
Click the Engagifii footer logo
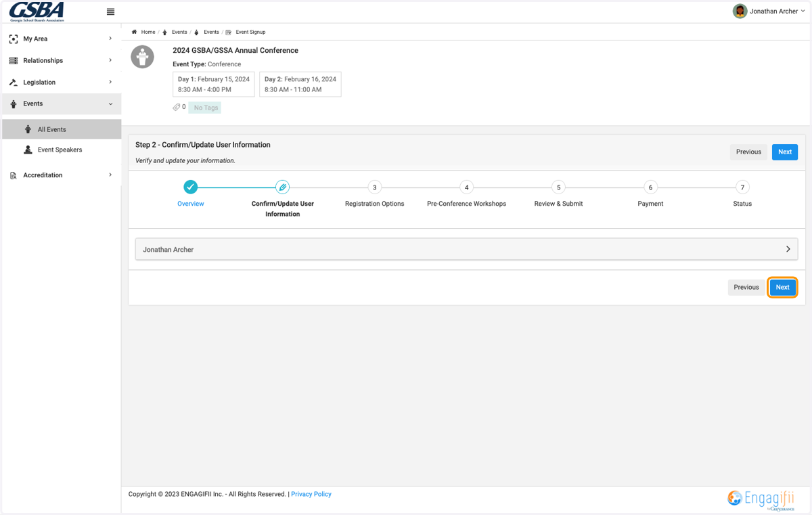tap(761, 499)
